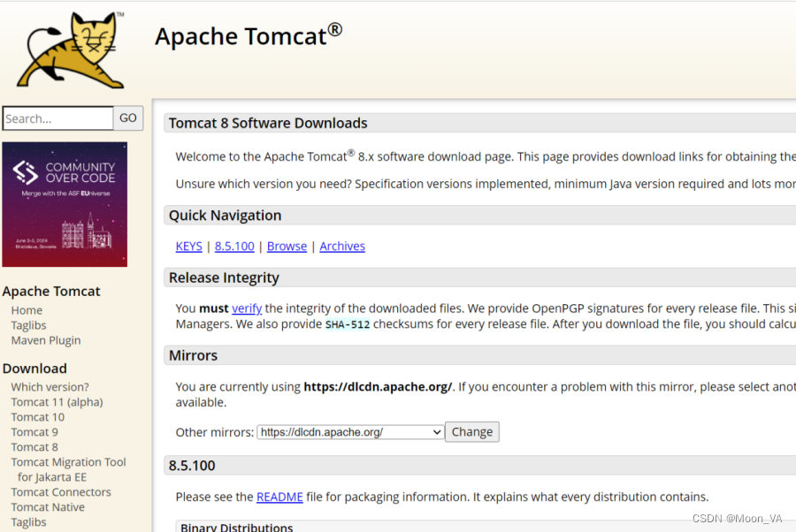
Task: Open Tomcat Connectors sidebar link
Action: click(61, 492)
